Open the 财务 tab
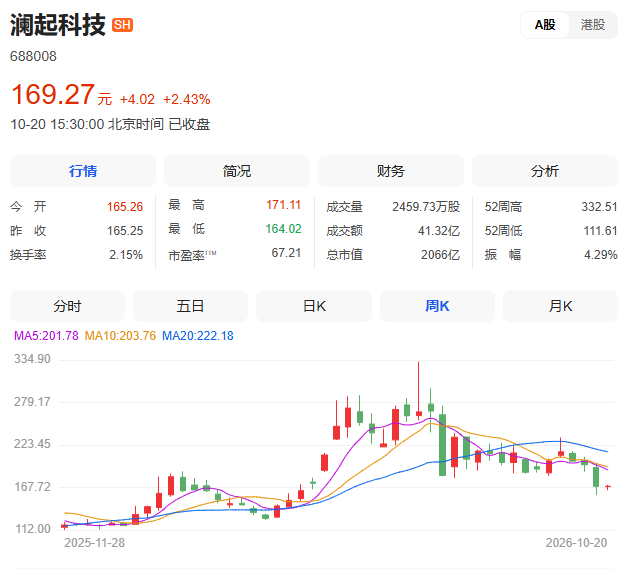 (391, 171)
